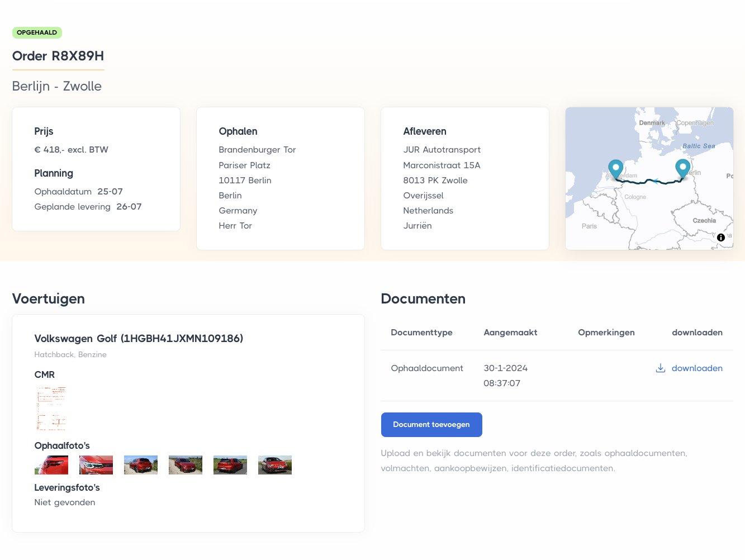Open the sixth pickup photo showing front
The image size is (745, 560).
coord(275,465)
